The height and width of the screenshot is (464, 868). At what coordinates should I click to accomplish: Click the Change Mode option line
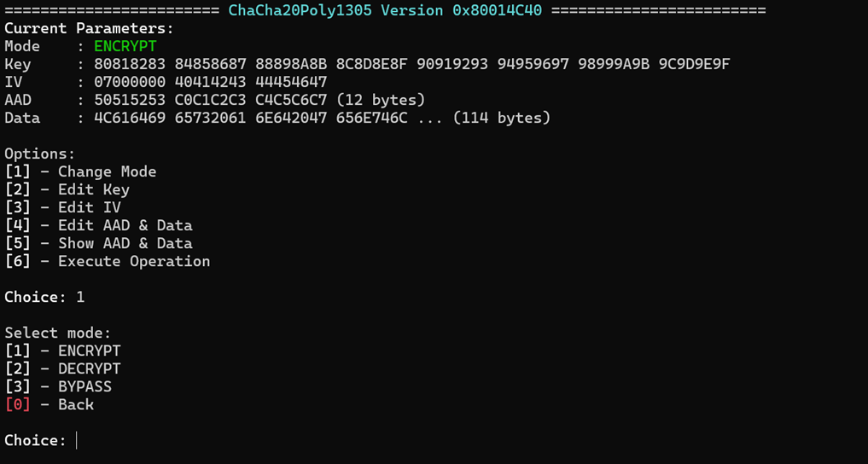point(80,171)
